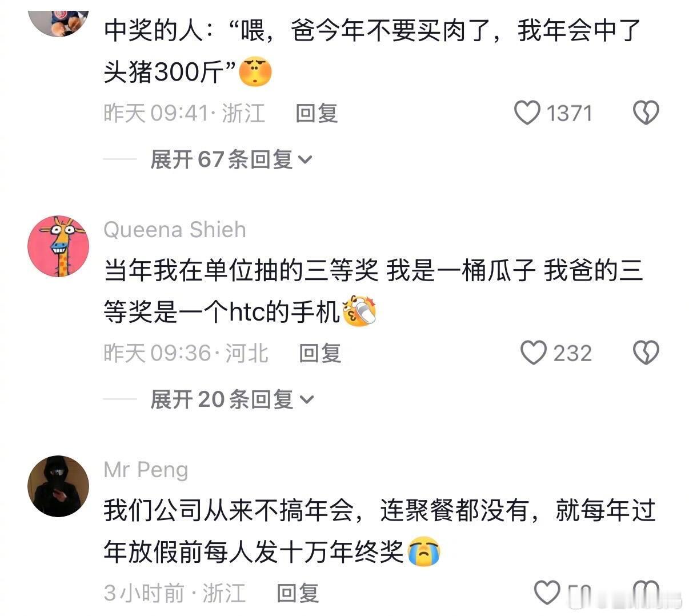Click chevron next to 展开20条回复

(307, 400)
